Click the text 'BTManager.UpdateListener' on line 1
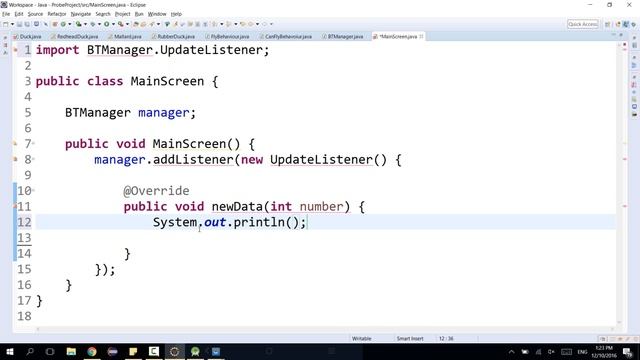Screen dimensions: 640x360 tap(175, 50)
